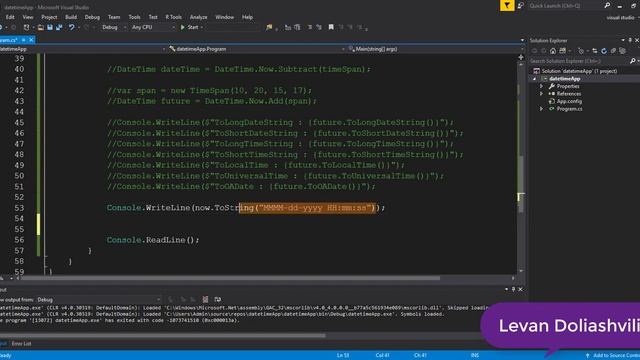Open the Team menu
640x360 pixels.
click(x=114, y=17)
